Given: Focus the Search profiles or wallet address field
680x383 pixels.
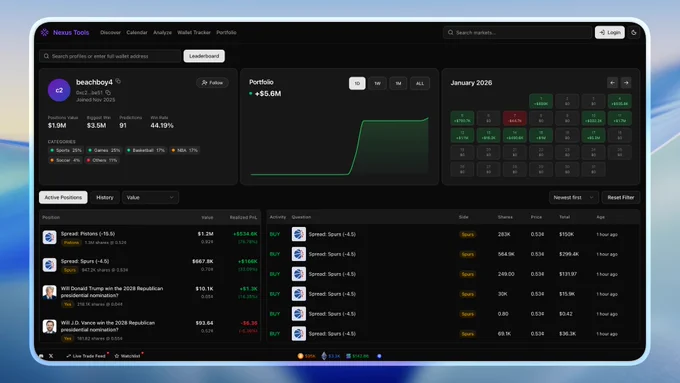Looking at the screenshot, I should tap(110, 56).
